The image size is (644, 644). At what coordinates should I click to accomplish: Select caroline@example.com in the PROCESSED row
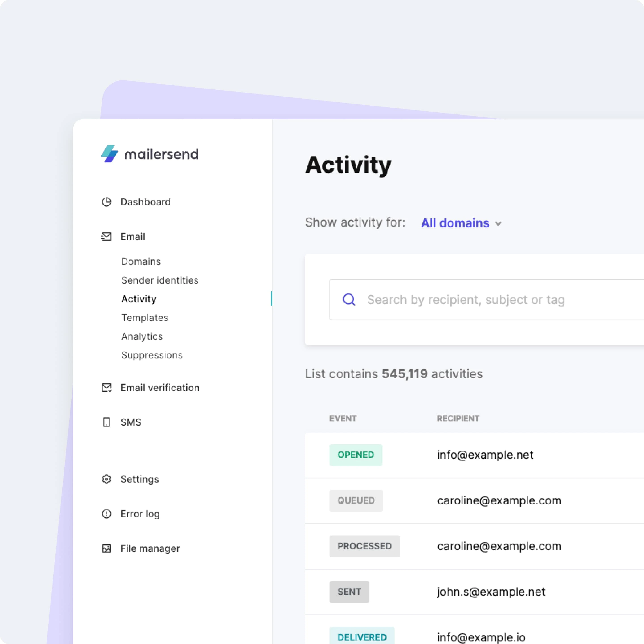[x=499, y=546]
